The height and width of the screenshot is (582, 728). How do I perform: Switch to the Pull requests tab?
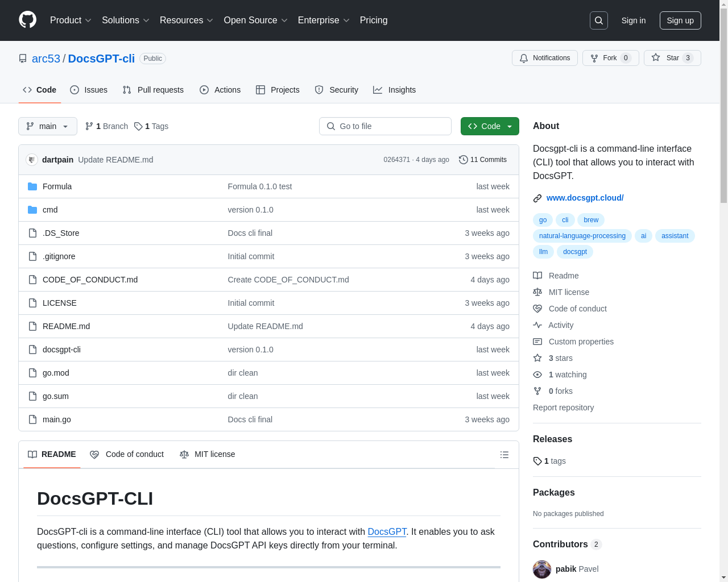[x=153, y=90]
